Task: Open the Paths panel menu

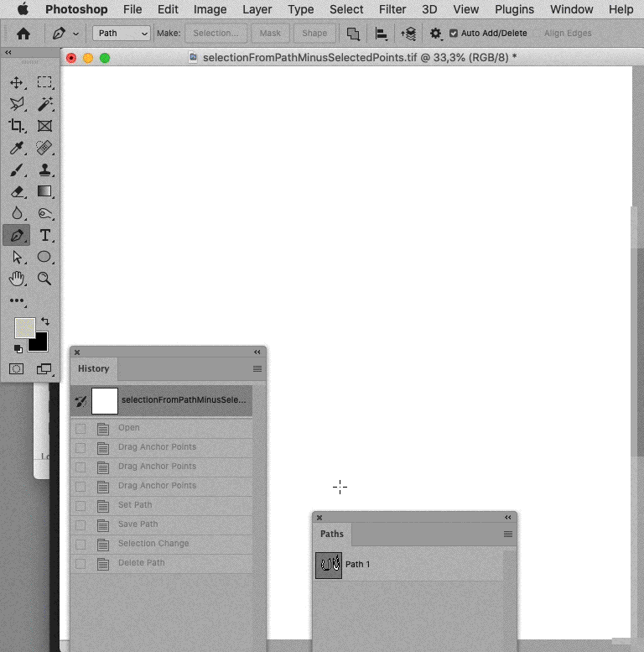Action: click(507, 534)
